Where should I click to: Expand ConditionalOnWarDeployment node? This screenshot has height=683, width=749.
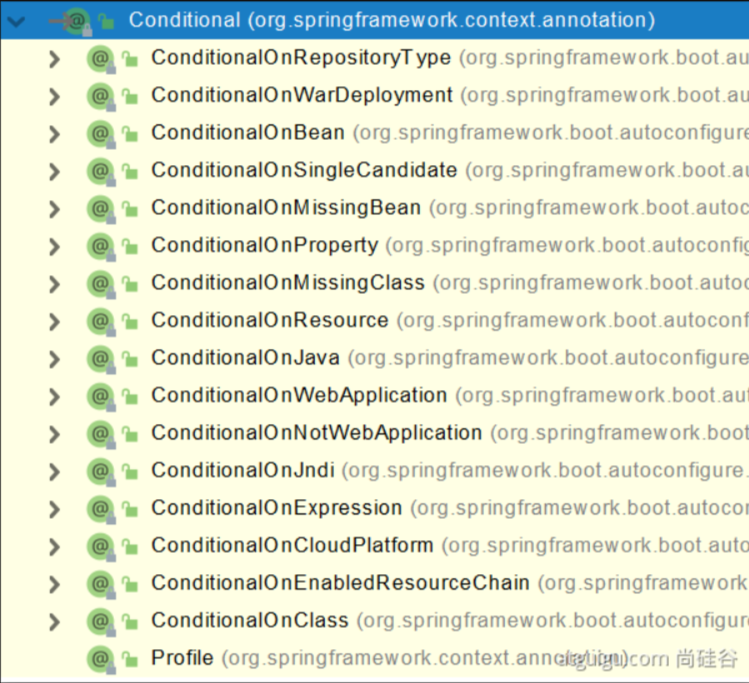coord(54,97)
